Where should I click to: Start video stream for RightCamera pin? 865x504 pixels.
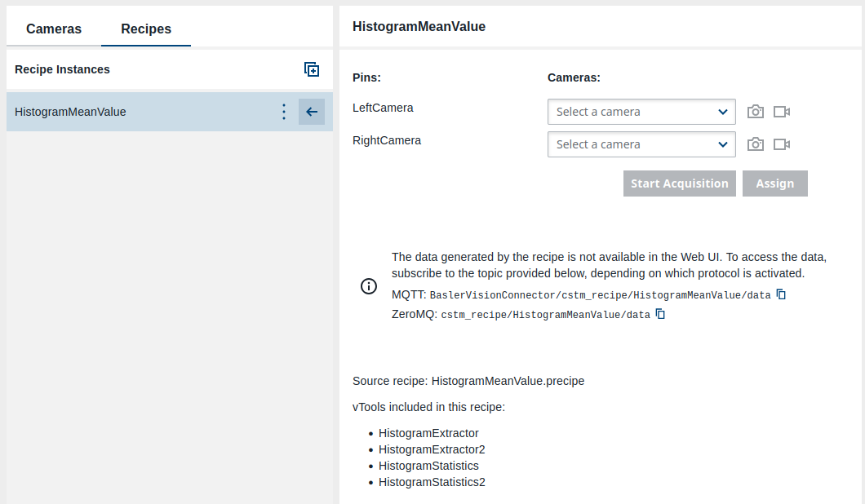tap(782, 144)
